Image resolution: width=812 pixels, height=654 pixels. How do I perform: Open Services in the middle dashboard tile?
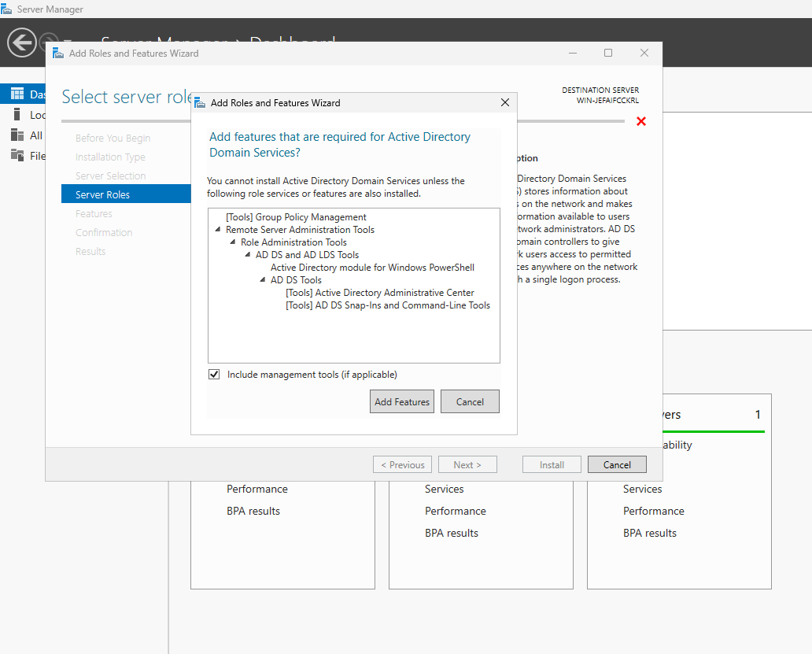[x=445, y=489]
